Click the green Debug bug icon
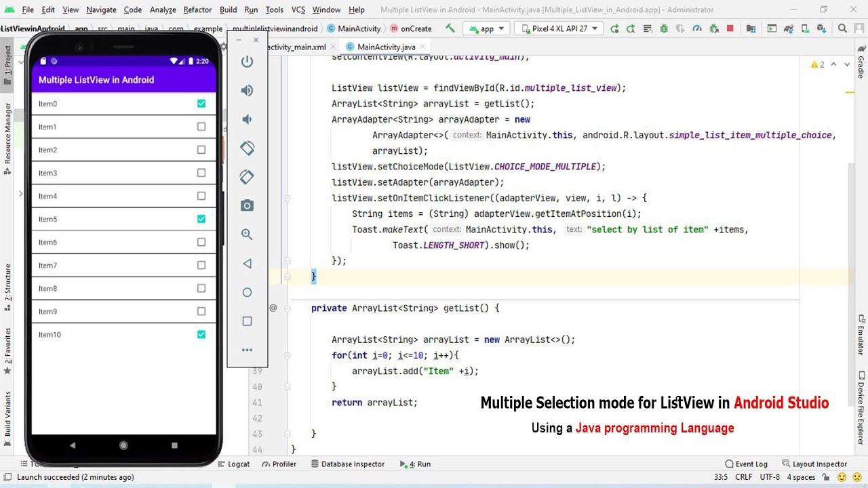Screen dimensions: 868x488 coord(664,28)
